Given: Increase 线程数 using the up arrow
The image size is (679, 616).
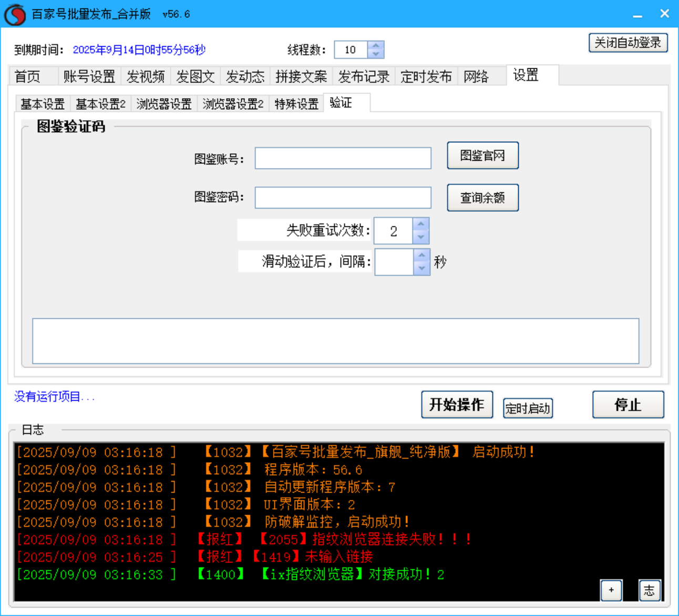Looking at the screenshot, I should point(376,46).
